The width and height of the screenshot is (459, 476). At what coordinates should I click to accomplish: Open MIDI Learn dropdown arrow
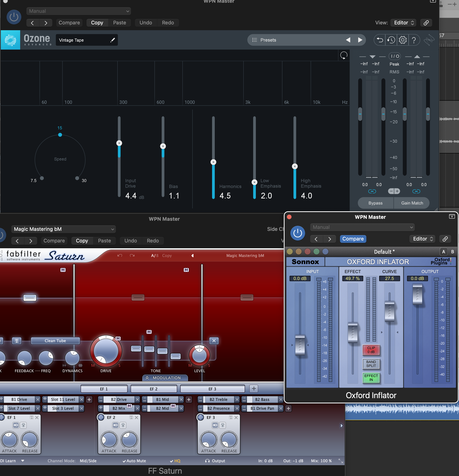click(x=23, y=461)
